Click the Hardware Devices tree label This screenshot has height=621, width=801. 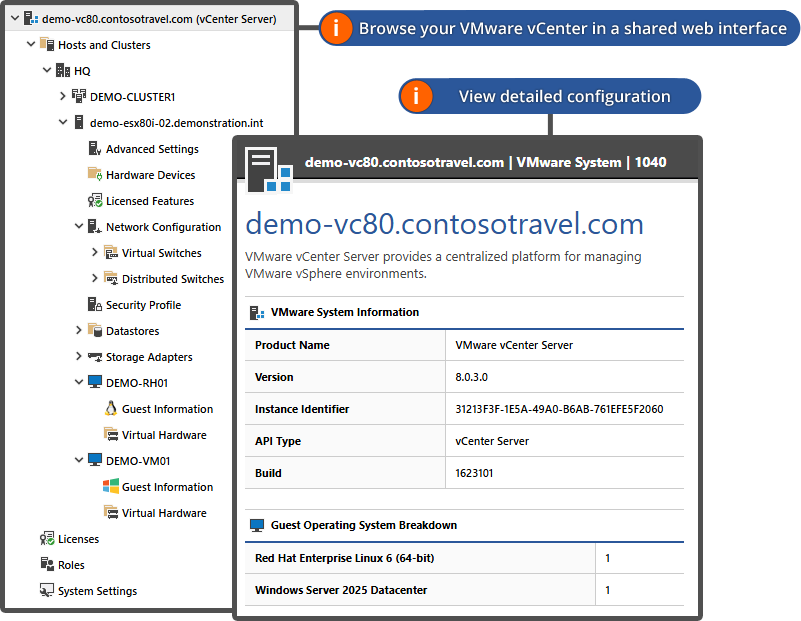[151, 175]
